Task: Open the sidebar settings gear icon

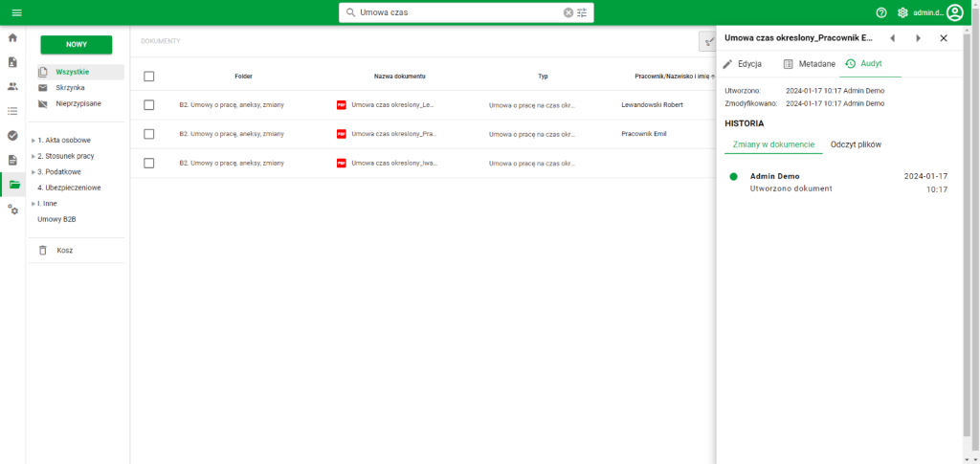Action: click(12, 209)
